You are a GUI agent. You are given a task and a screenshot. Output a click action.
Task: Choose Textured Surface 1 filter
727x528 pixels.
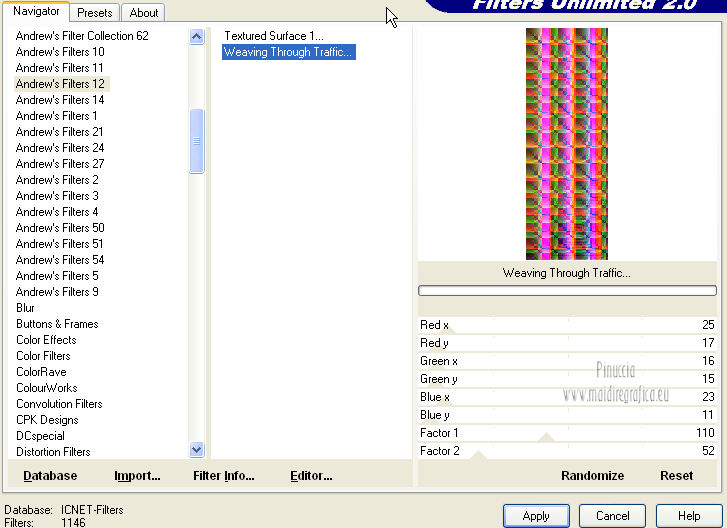click(x=274, y=36)
